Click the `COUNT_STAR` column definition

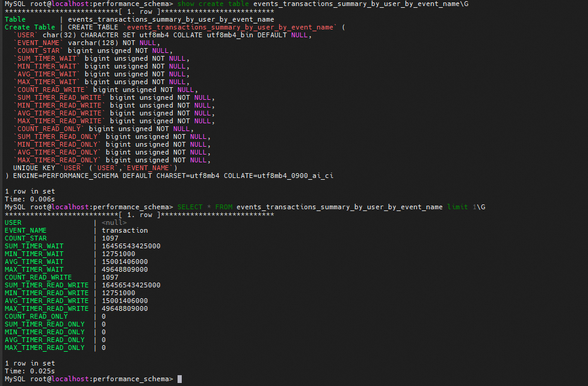pyautogui.click(x=93, y=51)
